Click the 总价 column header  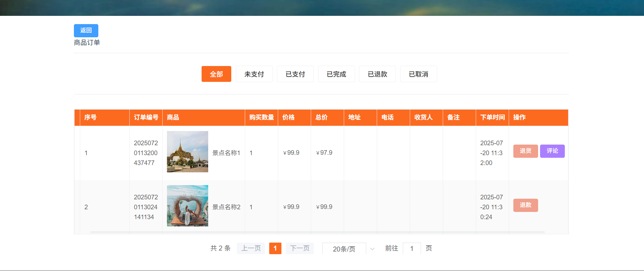[x=327, y=118]
